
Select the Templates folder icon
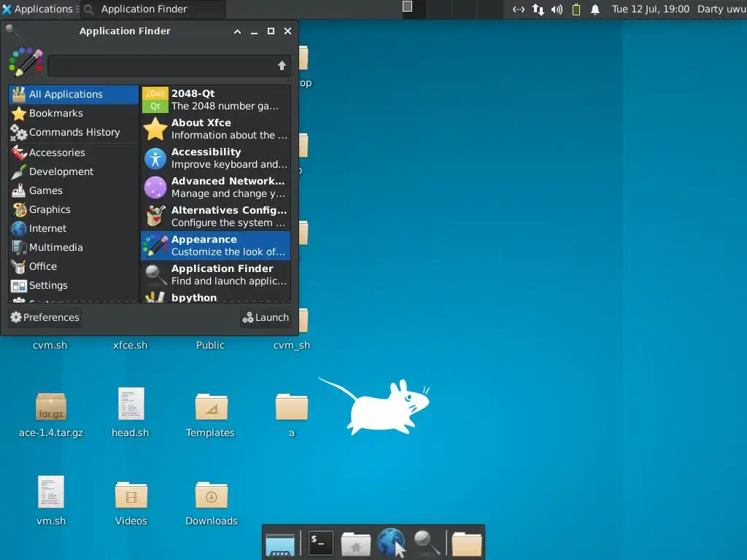pos(211,407)
